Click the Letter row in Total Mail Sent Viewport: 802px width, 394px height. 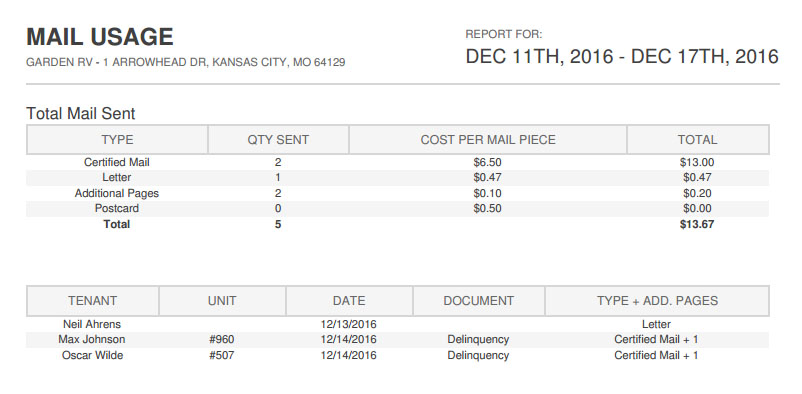point(397,178)
